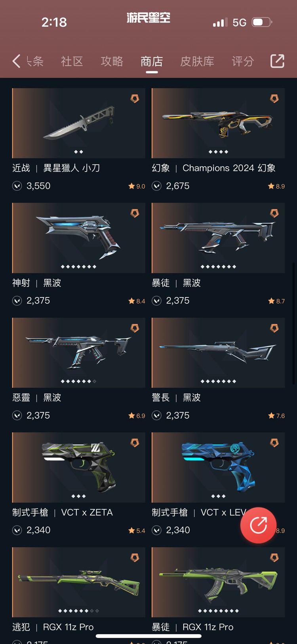This screenshot has width=297, height=644.
Task: Tap the orange badge on the 異星獵人 小刀 card
Action: pos(135,99)
